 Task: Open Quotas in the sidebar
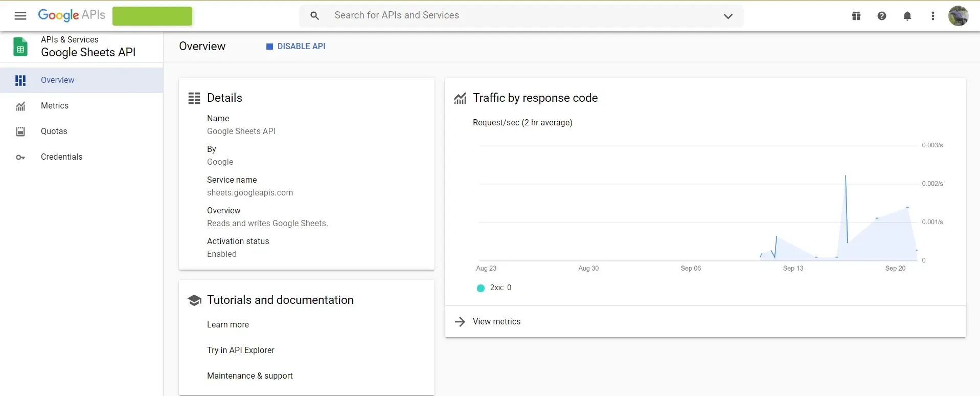81,131
